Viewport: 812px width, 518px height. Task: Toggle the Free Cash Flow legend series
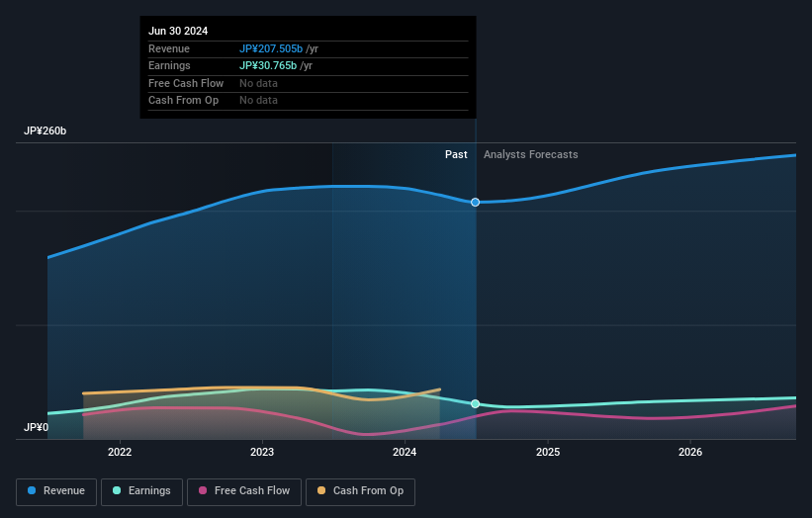click(244, 491)
